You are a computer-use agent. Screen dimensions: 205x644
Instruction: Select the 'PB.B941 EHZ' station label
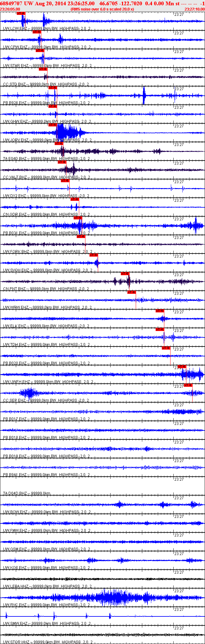15,475
